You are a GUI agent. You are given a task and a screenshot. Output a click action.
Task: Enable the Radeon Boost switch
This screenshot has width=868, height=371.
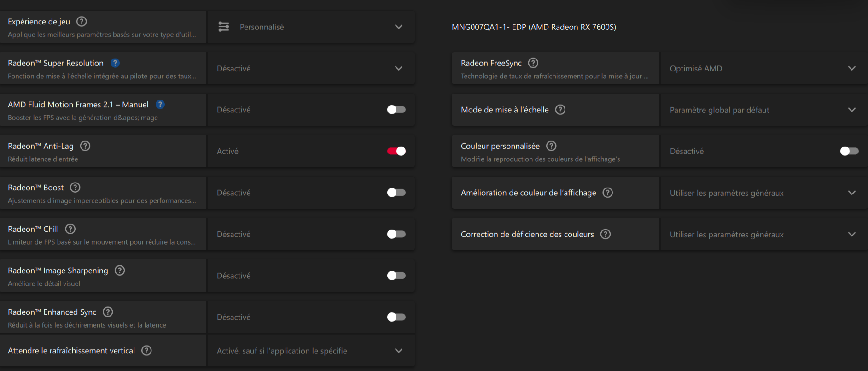pyautogui.click(x=396, y=193)
